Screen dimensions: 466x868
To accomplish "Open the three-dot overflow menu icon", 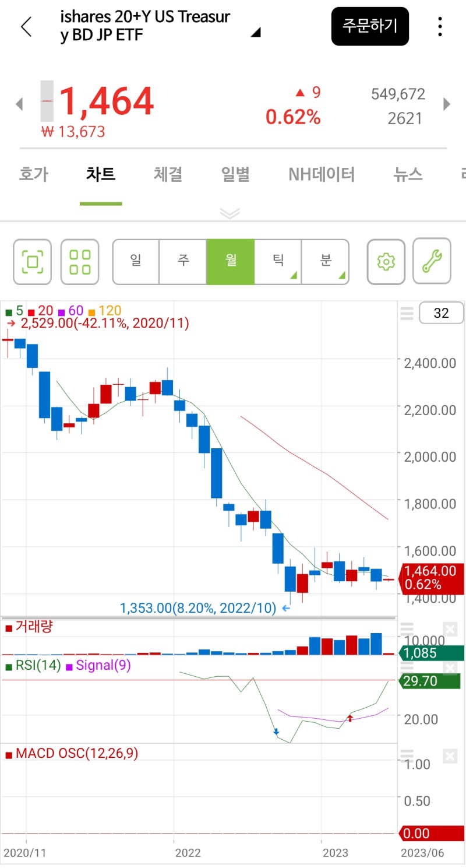I will (x=440, y=27).
